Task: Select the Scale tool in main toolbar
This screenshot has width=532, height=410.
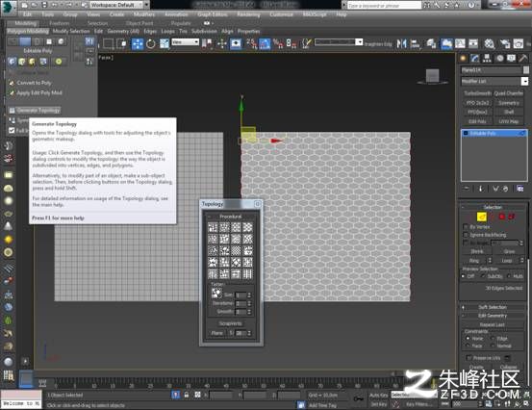Action: tap(165, 43)
